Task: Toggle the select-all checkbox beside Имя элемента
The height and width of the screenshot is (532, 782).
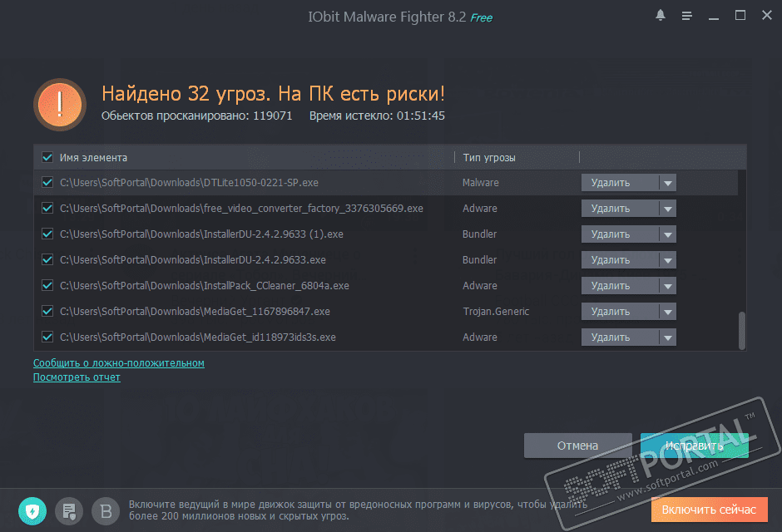Action: [47, 157]
